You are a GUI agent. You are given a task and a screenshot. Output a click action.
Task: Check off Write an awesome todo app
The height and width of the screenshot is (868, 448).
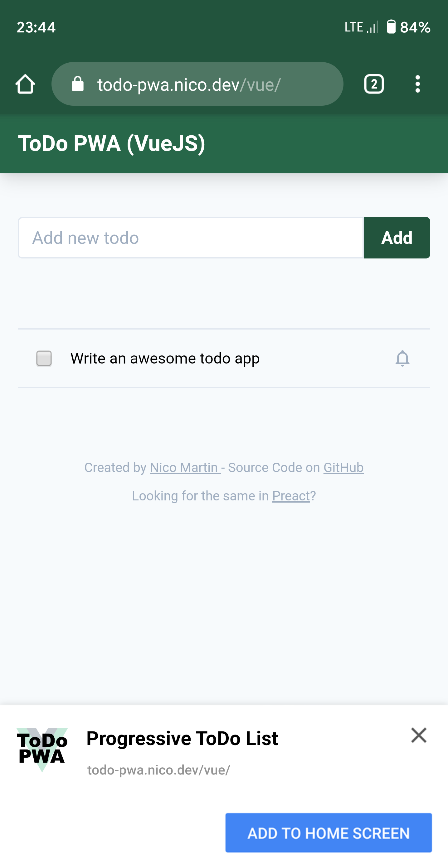44,358
